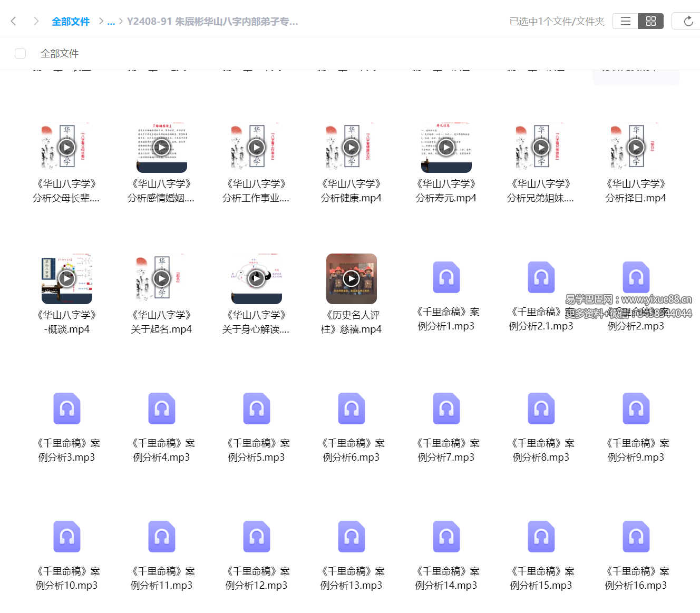Open the 《华山八字学》分析健康.mp4 thumbnail
The image size is (700, 613).
pyautogui.click(x=351, y=147)
